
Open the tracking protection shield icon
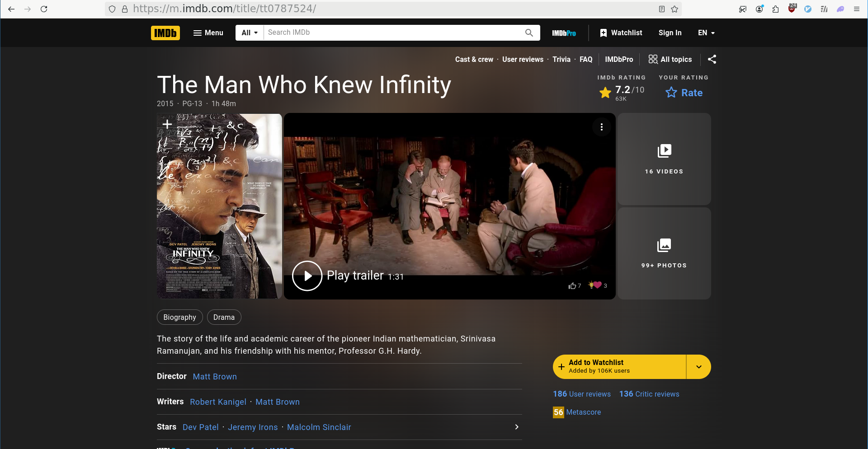click(113, 9)
